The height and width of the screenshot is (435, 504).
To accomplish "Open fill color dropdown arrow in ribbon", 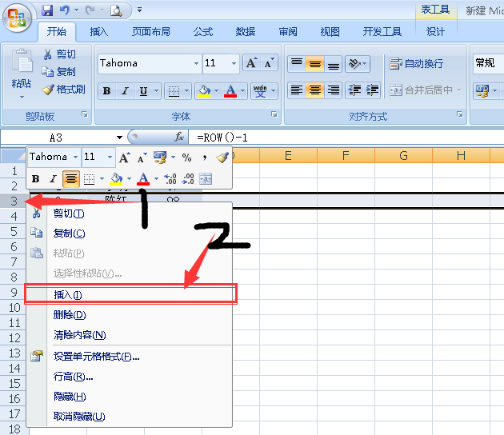I will [x=216, y=91].
